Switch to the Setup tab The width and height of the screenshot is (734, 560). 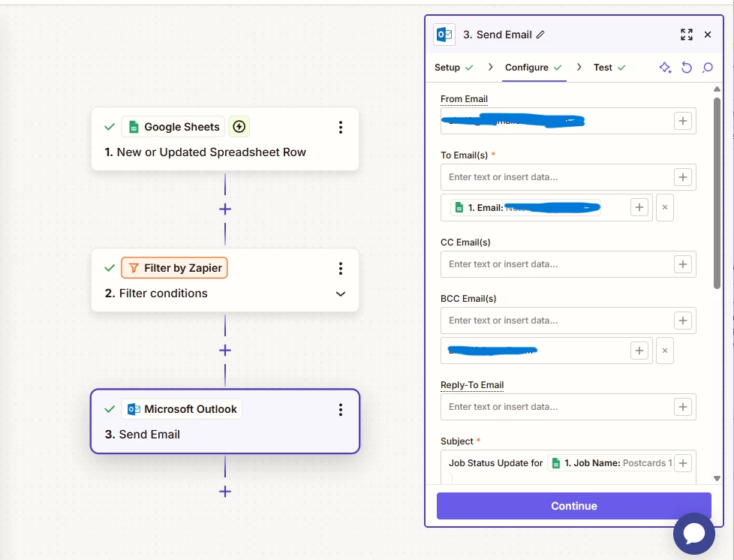click(453, 68)
